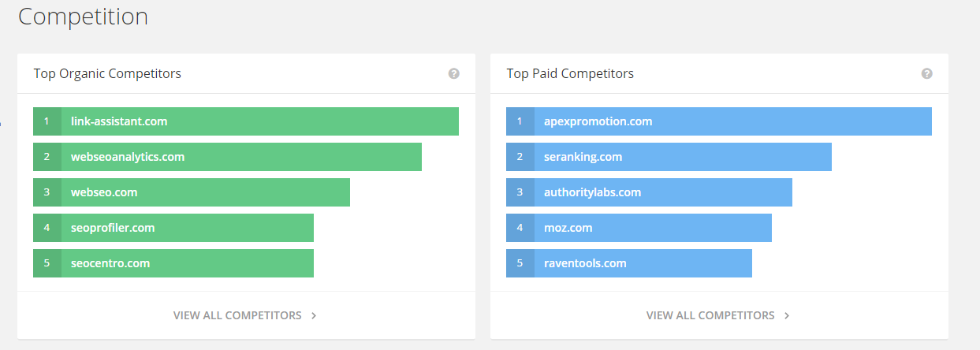Open apexpromotion.com paid competitor
This screenshot has width=980, height=350.
tap(598, 121)
